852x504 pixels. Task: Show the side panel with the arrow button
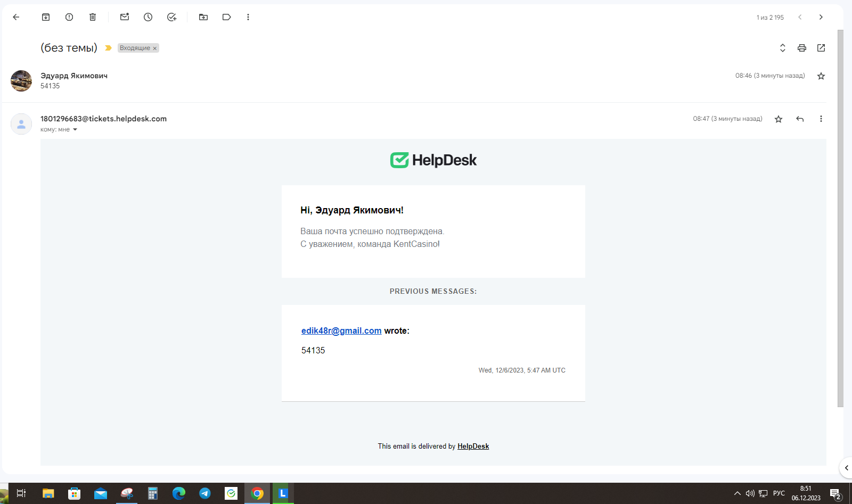point(846,468)
